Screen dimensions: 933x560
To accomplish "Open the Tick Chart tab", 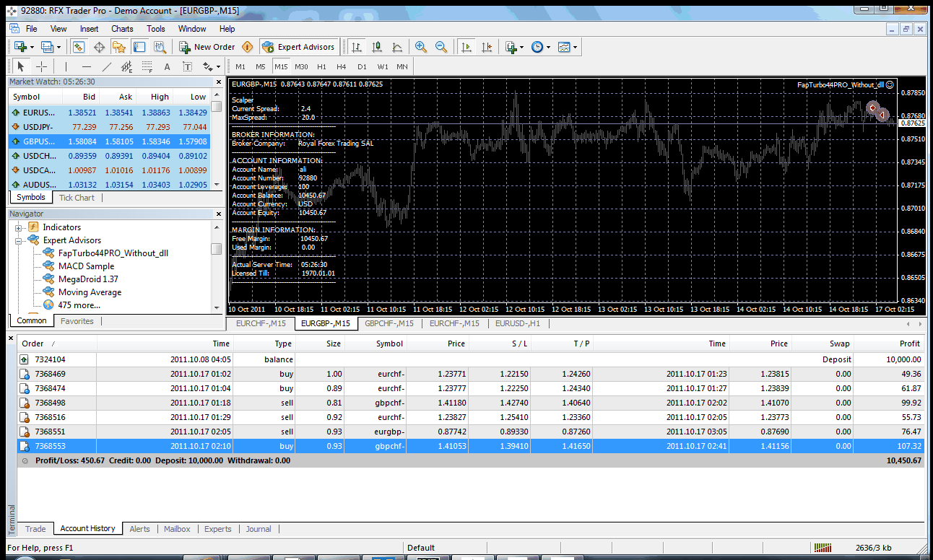I will (x=77, y=198).
